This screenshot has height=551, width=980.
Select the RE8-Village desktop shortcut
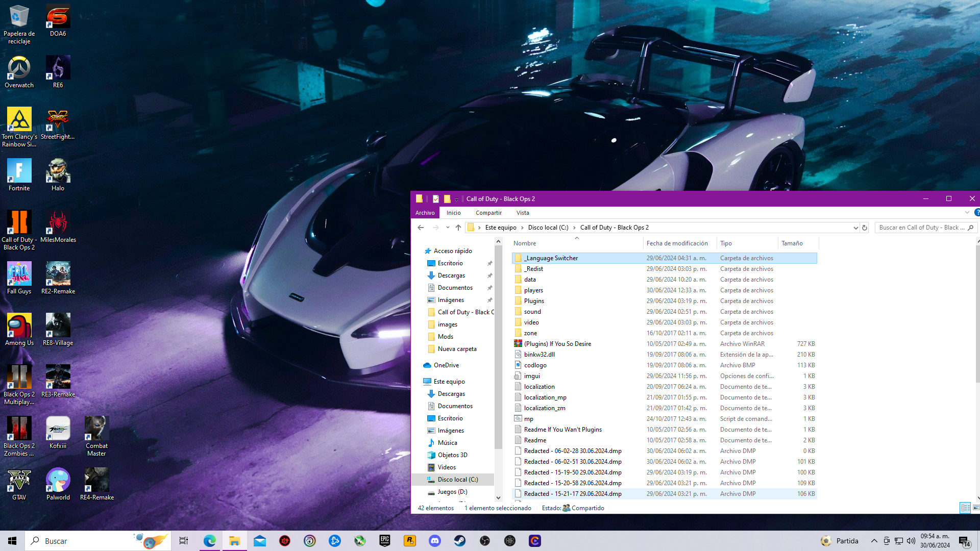(58, 330)
